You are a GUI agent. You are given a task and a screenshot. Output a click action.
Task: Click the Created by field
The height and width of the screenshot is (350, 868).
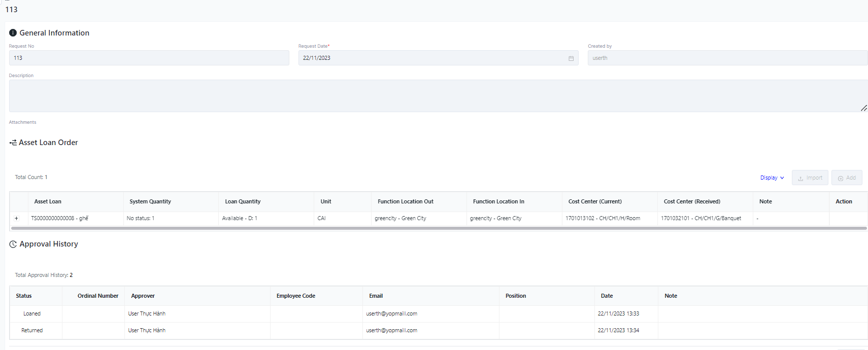pyautogui.click(x=727, y=58)
